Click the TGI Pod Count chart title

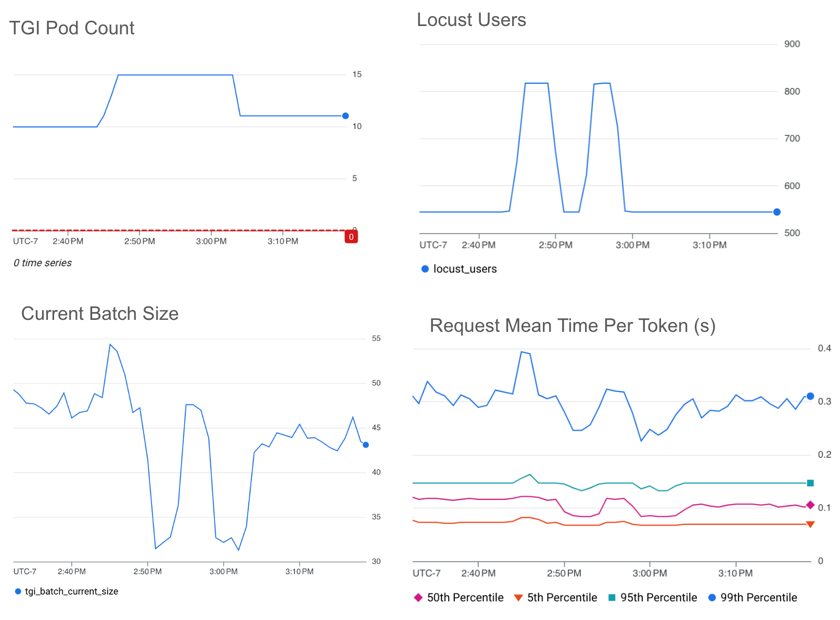pos(72,28)
